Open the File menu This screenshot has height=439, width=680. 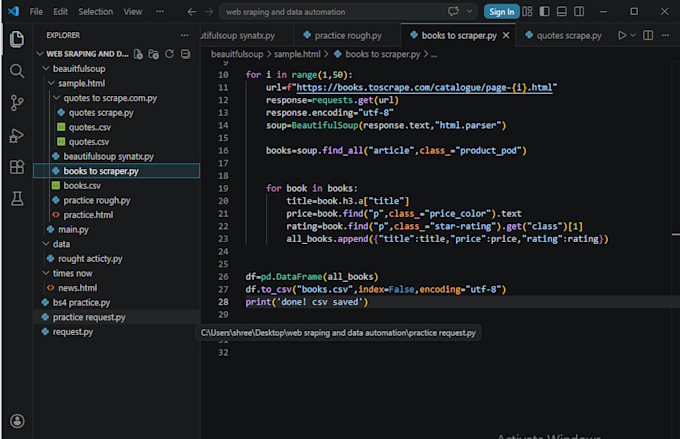[x=36, y=12]
